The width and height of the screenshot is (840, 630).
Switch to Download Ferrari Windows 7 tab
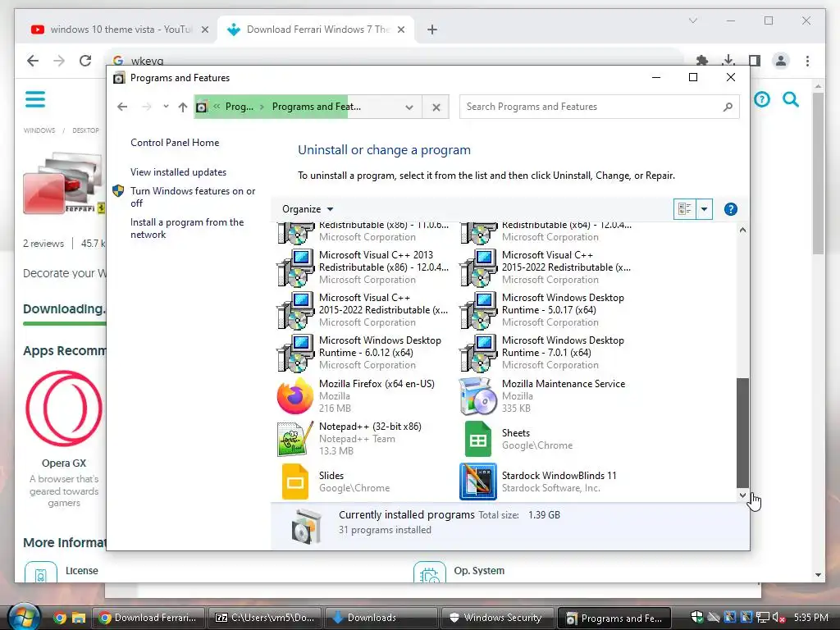(x=317, y=30)
